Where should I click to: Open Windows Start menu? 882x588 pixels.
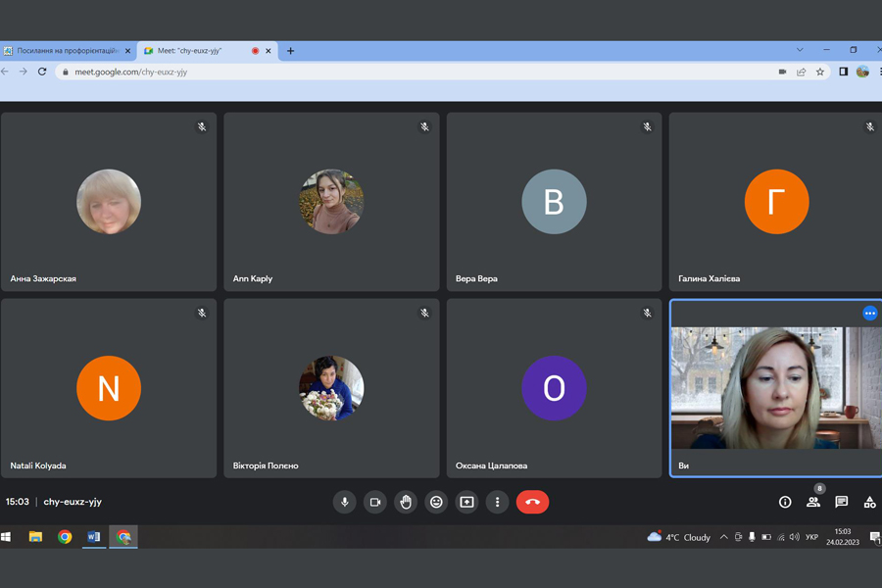pyautogui.click(x=6, y=537)
